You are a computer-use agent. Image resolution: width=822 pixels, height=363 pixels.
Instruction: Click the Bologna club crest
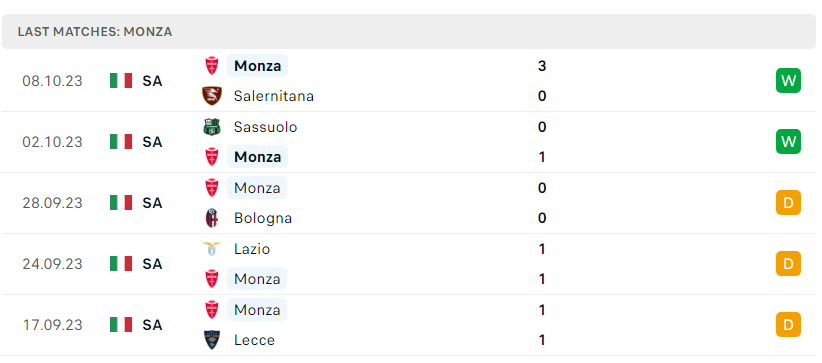(212, 218)
